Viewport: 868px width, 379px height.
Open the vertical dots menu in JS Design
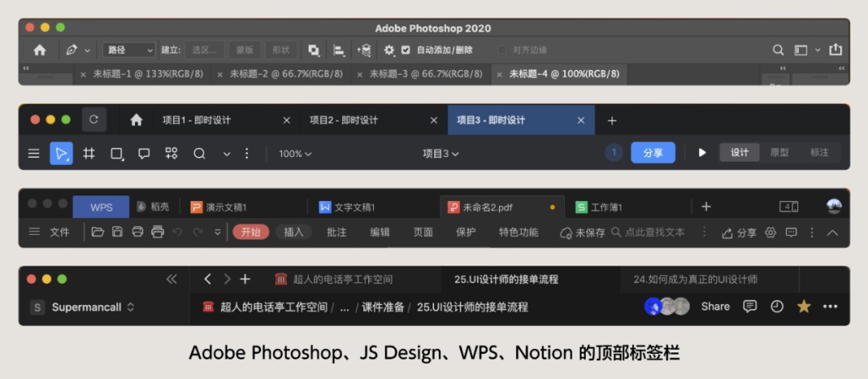point(247,154)
